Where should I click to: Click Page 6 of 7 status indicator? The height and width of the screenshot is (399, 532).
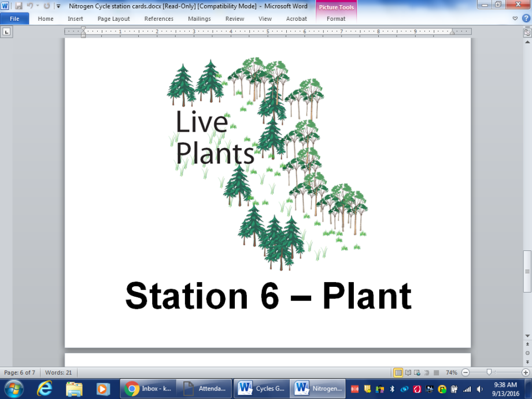pyautogui.click(x=20, y=373)
